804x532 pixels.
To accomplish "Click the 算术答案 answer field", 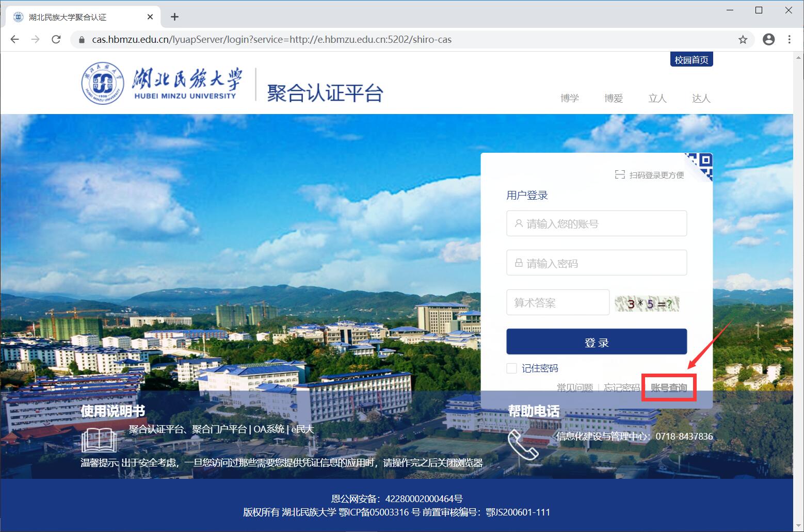I will tap(558, 302).
